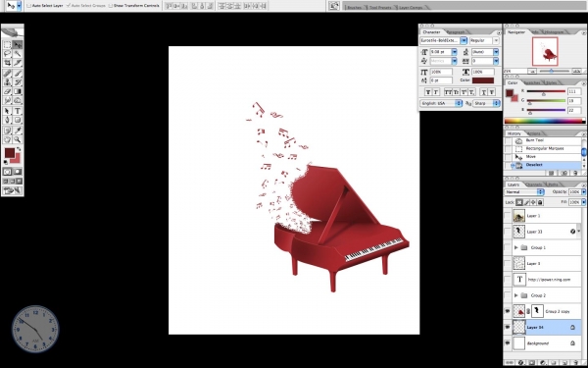This screenshot has width=588, height=368.
Task: Jump to ImageReady from toolbox
Action: pyautogui.click(x=13, y=190)
